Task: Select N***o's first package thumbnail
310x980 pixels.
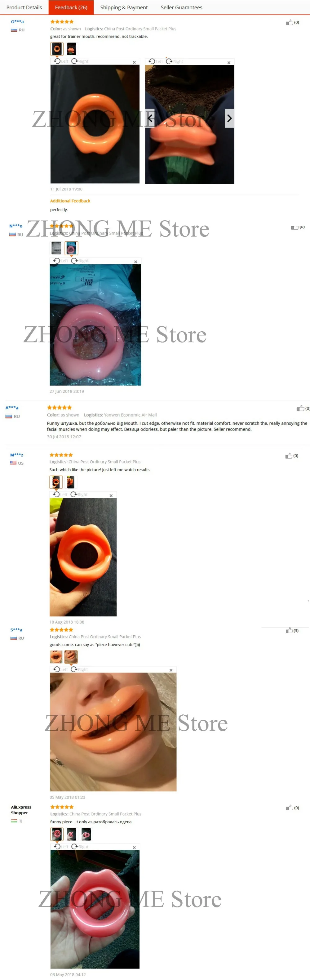Action: pos(56,248)
